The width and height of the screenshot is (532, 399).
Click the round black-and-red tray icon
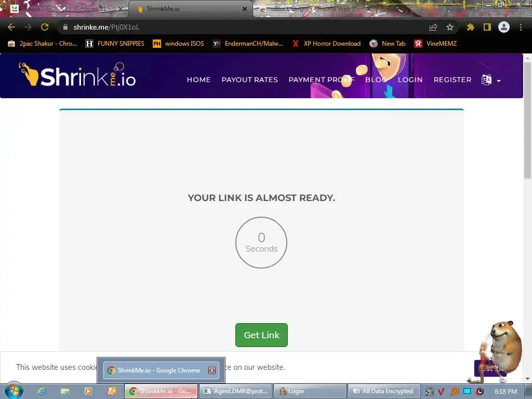[x=480, y=392]
